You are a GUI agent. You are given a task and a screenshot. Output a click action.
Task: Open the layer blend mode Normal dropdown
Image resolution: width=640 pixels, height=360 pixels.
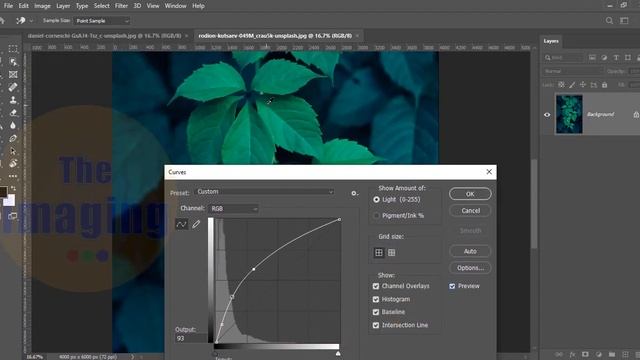(x=572, y=71)
